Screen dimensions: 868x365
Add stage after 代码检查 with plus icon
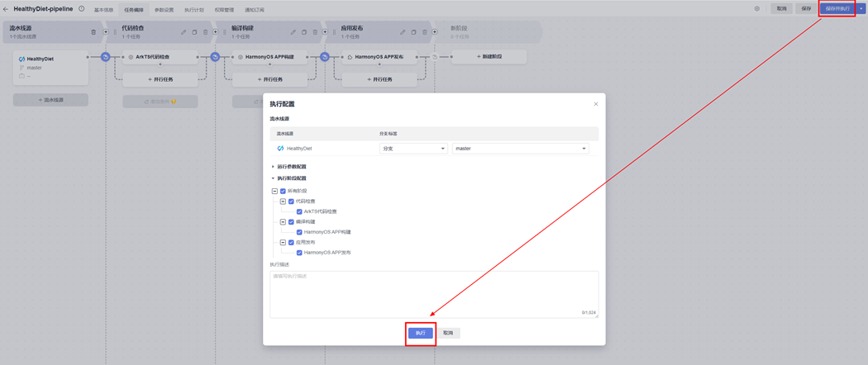tap(215, 32)
